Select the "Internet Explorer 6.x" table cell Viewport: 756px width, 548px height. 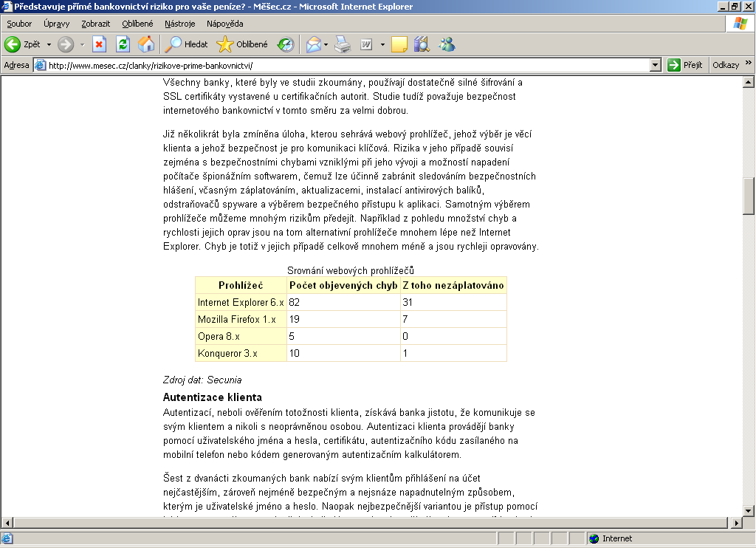241,303
